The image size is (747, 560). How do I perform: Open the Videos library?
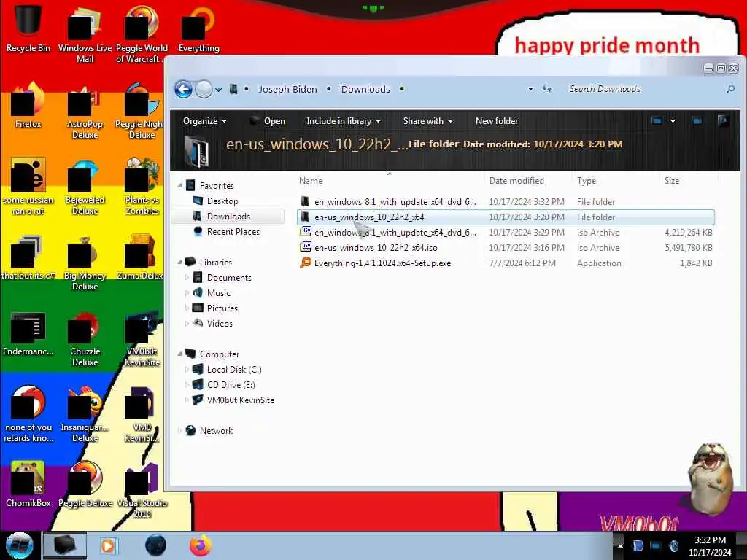coord(220,323)
